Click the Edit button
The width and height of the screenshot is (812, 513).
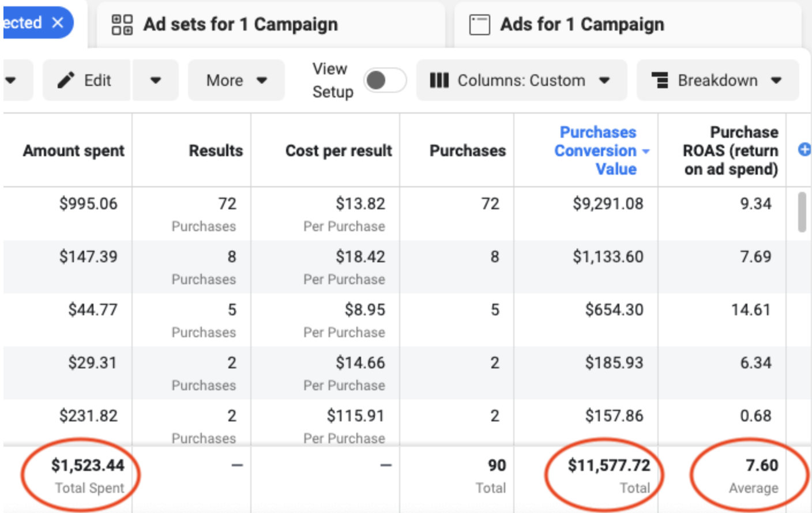pos(86,80)
